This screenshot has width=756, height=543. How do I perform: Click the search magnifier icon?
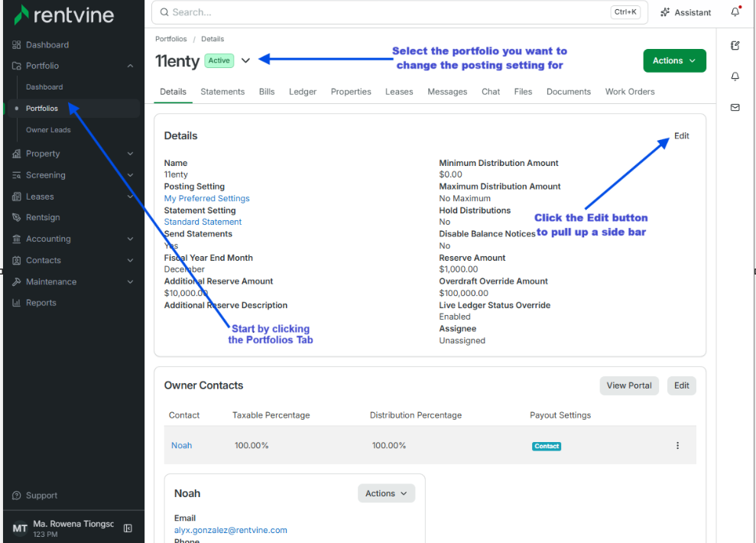tap(164, 12)
